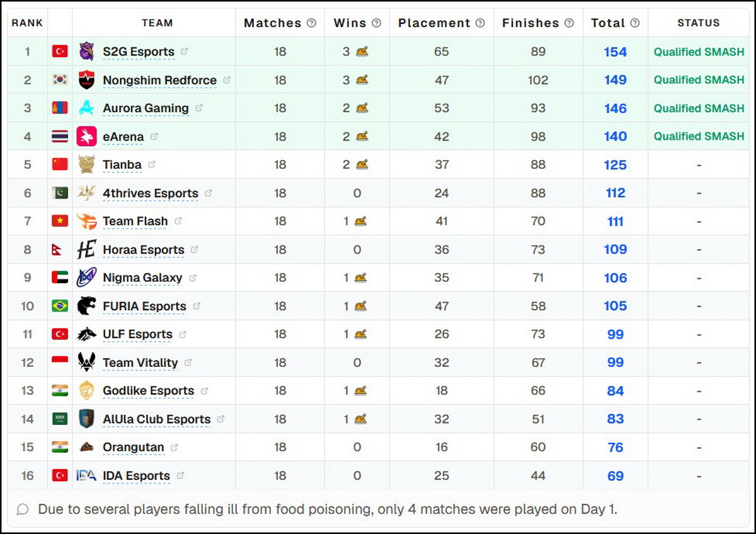This screenshot has width=756, height=534.
Task: Open the IDA Esports link
Action: click(137, 475)
